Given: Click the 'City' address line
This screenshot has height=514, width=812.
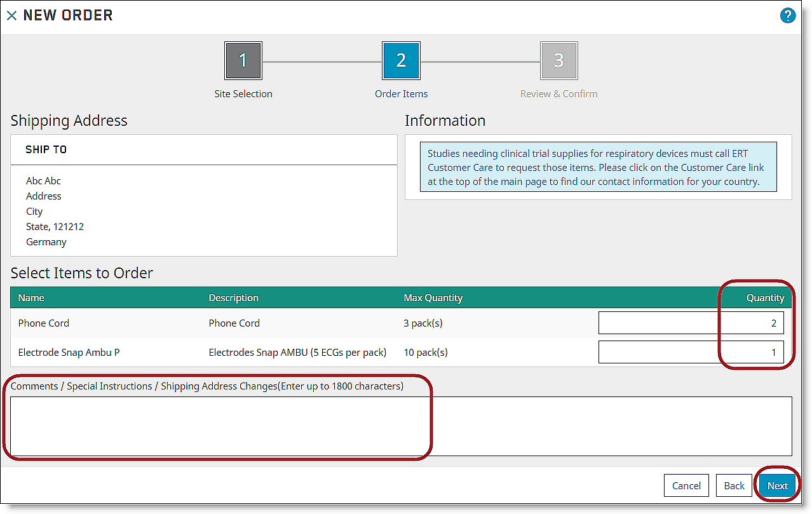Looking at the screenshot, I should tap(34, 212).
